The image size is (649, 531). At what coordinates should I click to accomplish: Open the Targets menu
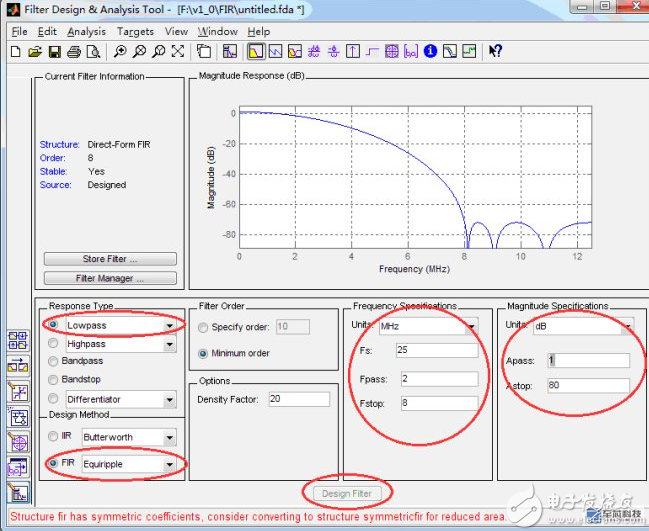135,31
